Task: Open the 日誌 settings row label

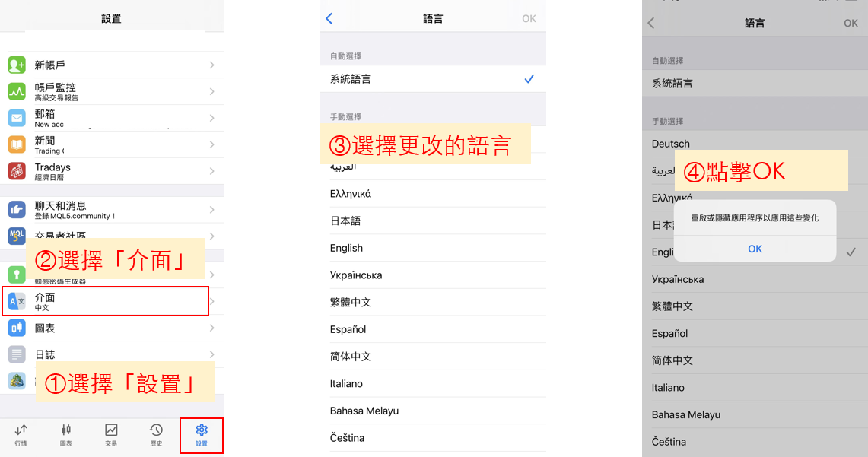Action: click(45, 354)
